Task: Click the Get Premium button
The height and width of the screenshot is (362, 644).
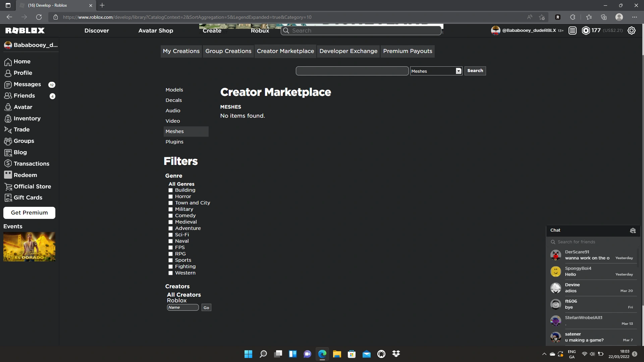Action: coord(29,213)
